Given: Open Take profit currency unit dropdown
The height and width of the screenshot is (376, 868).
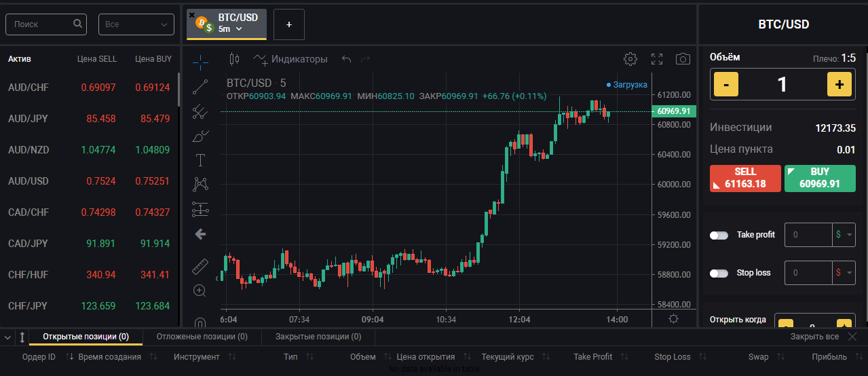Looking at the screenshot, I should tap(844, 235).
